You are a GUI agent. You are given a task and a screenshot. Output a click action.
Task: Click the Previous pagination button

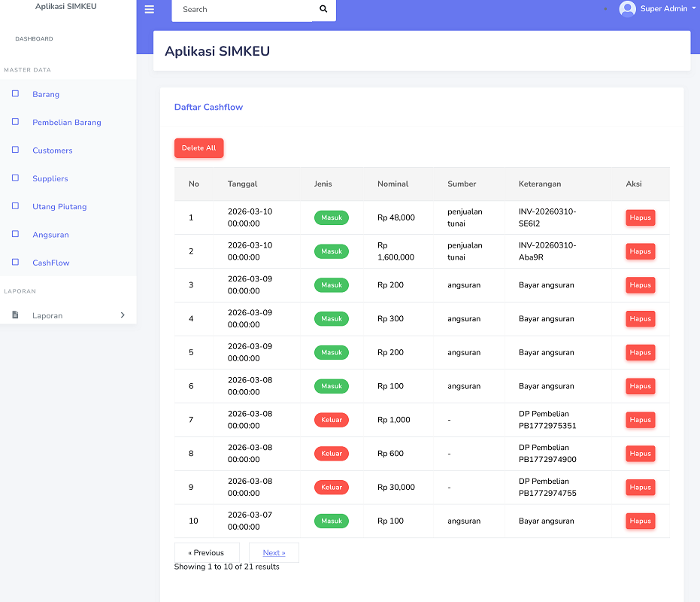pos(206,553)
